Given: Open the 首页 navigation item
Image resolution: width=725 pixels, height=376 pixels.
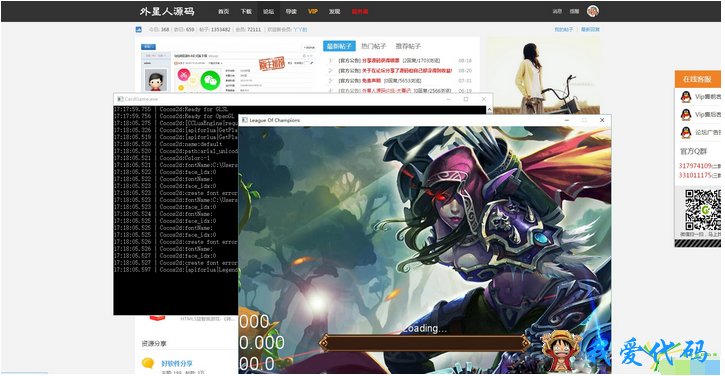Looking at the screenshot, I should pyautogui.click(x=224, y=12).
